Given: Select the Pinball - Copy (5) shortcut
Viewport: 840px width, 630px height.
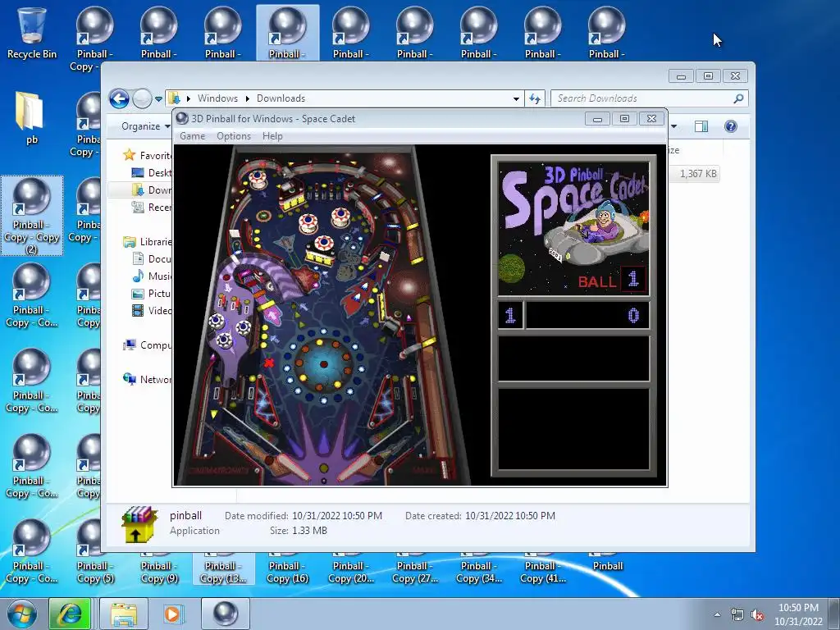Looking at the screenshot, I should 95,571.
